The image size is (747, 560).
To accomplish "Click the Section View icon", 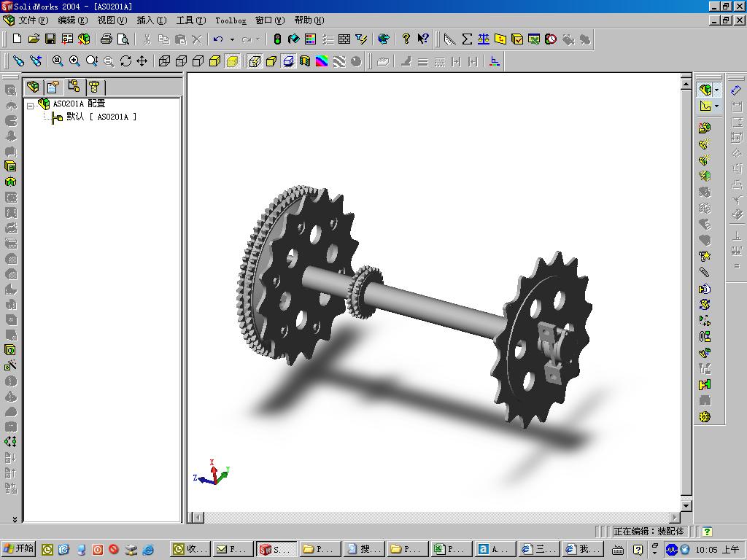I will [305, 61].
